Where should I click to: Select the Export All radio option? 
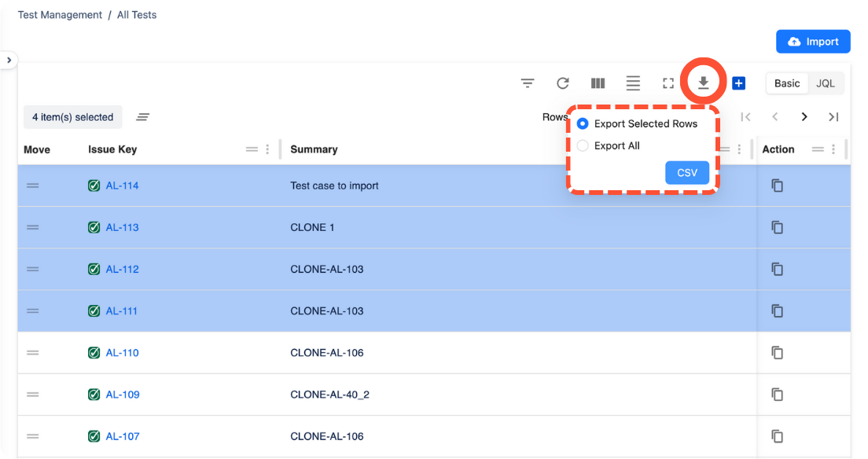pos(583,145)
